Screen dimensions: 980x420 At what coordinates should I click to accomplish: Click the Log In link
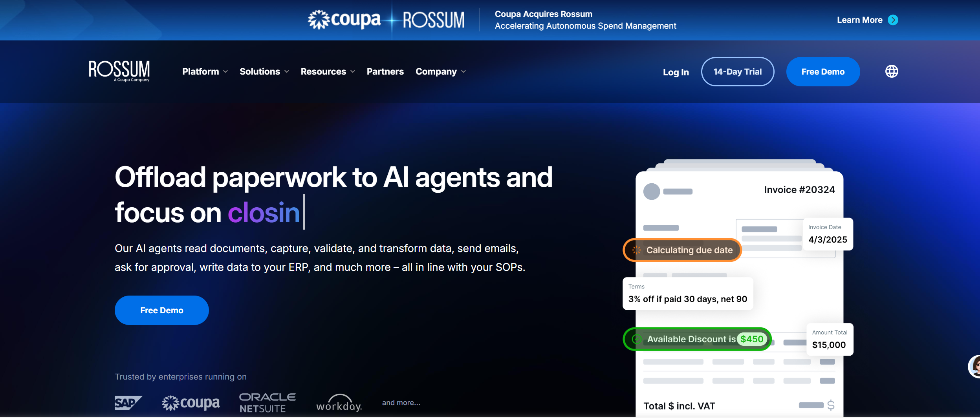click(x=676, y=72)
